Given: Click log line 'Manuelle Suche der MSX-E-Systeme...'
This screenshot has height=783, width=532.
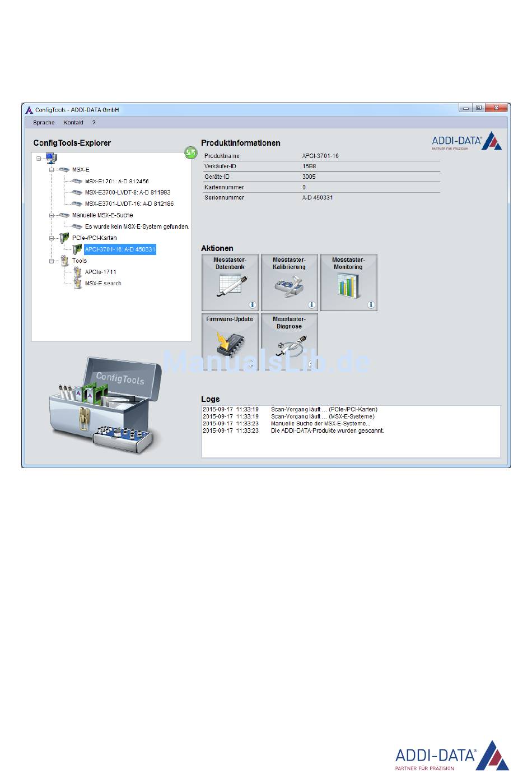Looking at the screenshot, I should pyautogui.click(x=320, y=424).
